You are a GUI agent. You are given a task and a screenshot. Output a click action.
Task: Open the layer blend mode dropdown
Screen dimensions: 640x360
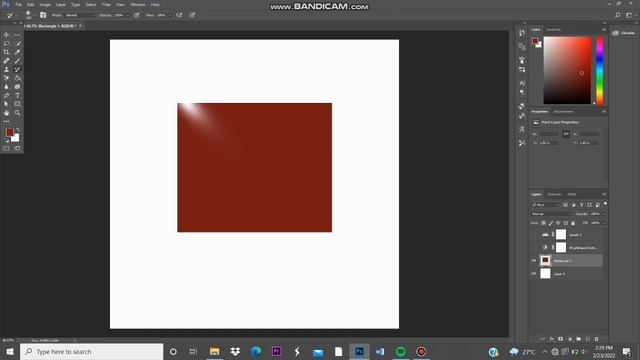click(552, 214)
